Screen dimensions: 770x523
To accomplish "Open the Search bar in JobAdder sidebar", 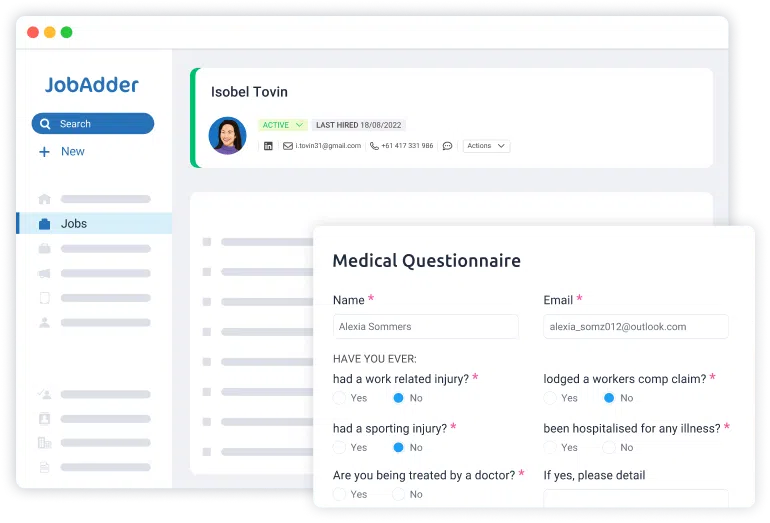I will coord(93,124).
